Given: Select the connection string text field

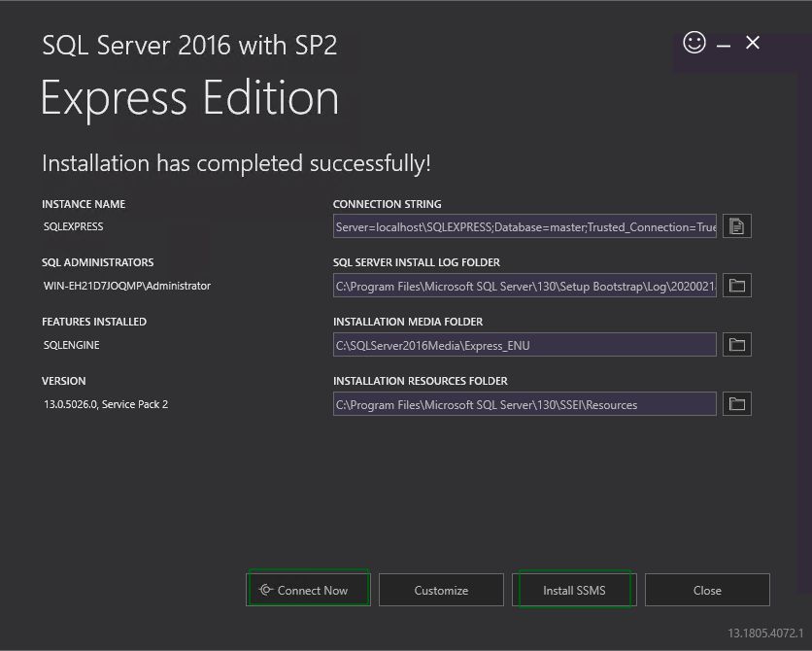Looking at the screenshot, I should (x=524, y=226).
